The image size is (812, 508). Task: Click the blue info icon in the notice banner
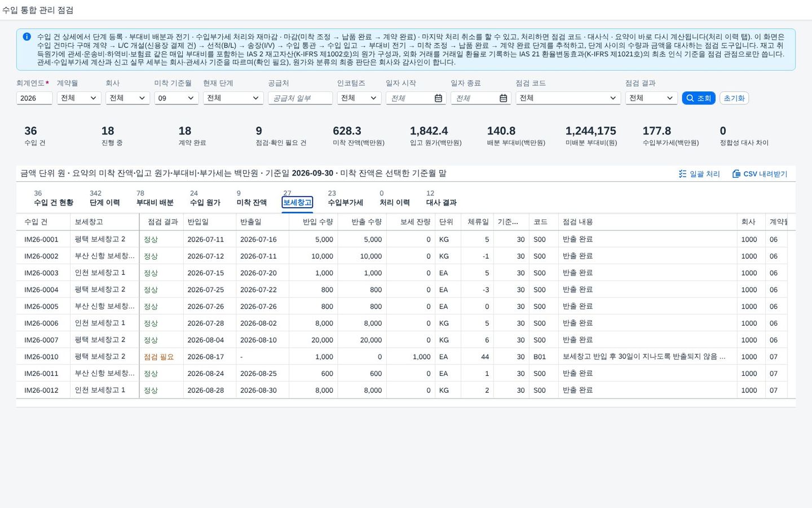click(27, 37)
